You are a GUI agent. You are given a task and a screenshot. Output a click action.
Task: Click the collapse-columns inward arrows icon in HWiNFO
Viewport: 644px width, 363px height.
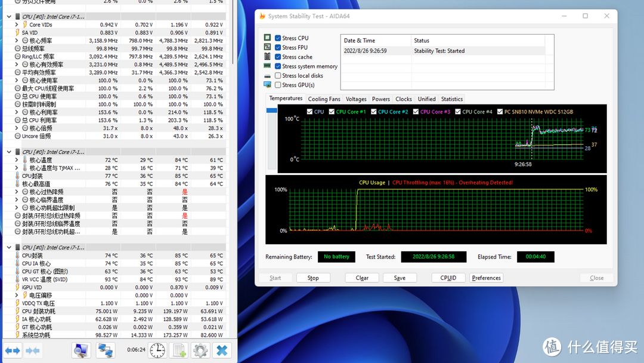coord(33,350)
